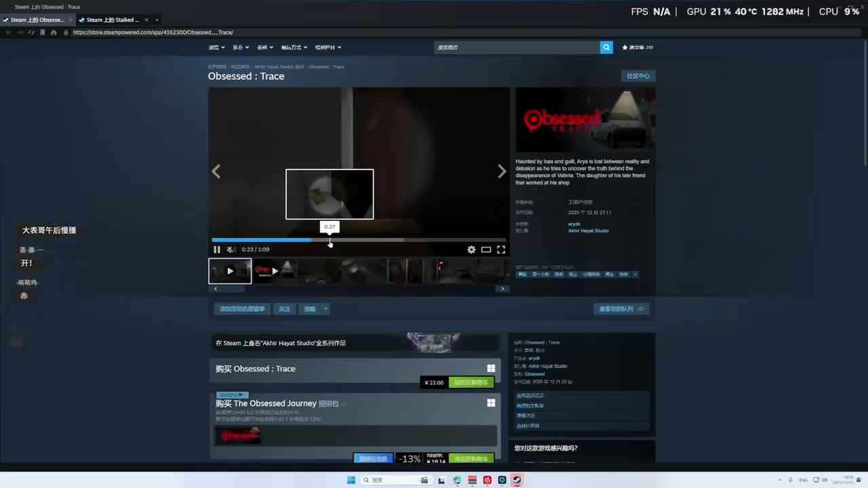The height and width of the screenshot is (488, 868).
Task: Open the view your queue button
Action: coord(621,309)
